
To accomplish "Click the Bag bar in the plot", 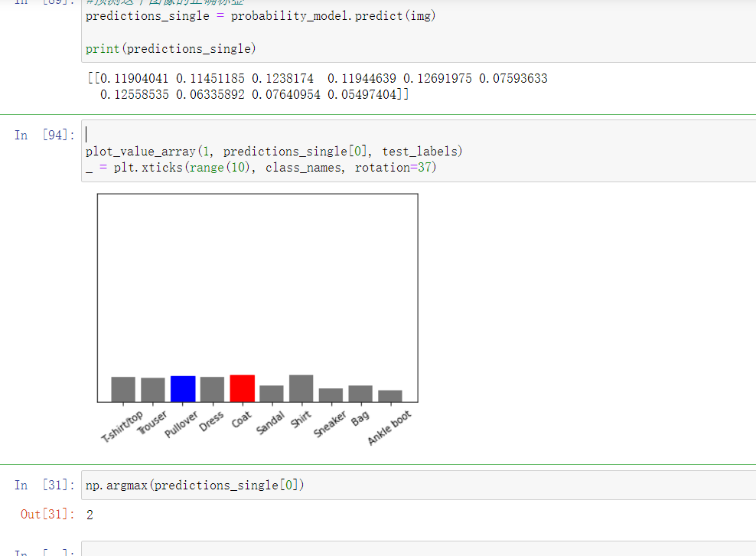I will pyautogui.click(x=360, y=394).
